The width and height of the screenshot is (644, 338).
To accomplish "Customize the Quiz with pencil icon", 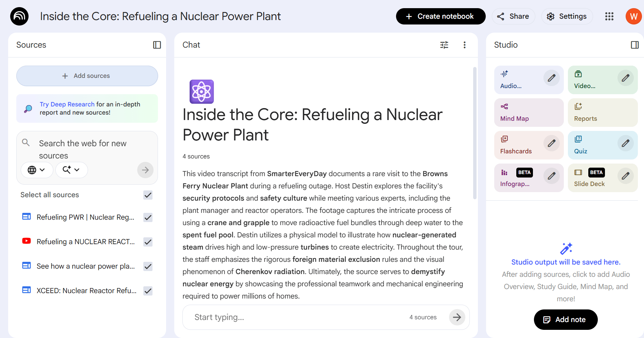I will click(625, 143).
